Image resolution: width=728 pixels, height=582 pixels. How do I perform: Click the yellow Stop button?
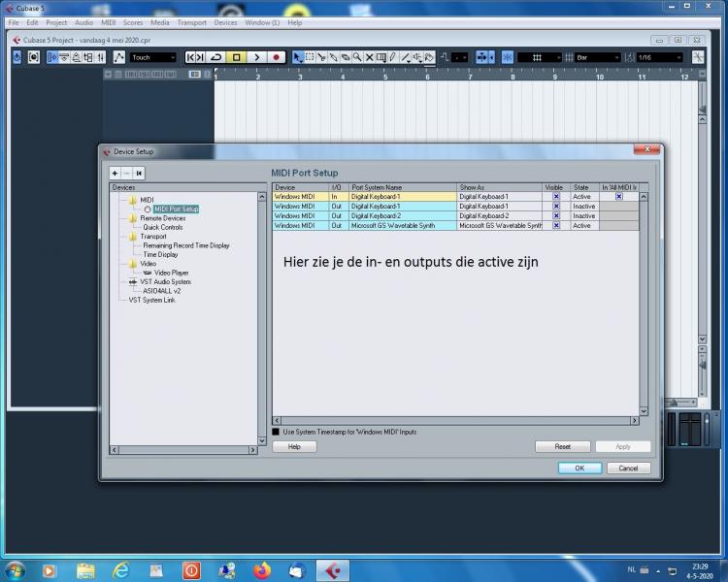(x=236, y=57)
